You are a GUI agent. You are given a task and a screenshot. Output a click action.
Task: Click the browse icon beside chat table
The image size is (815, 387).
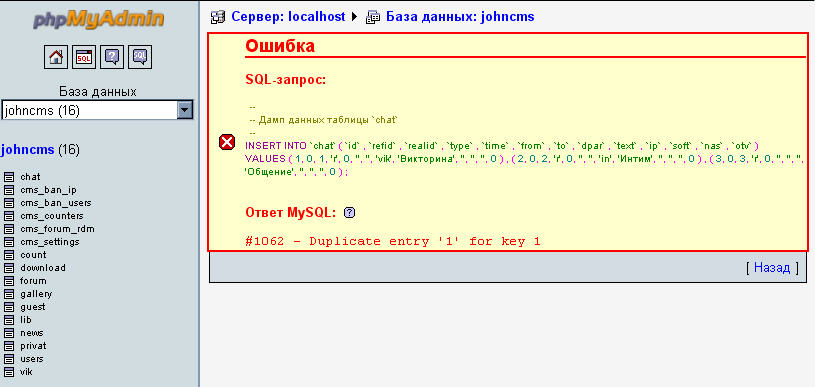click(9, 177)
